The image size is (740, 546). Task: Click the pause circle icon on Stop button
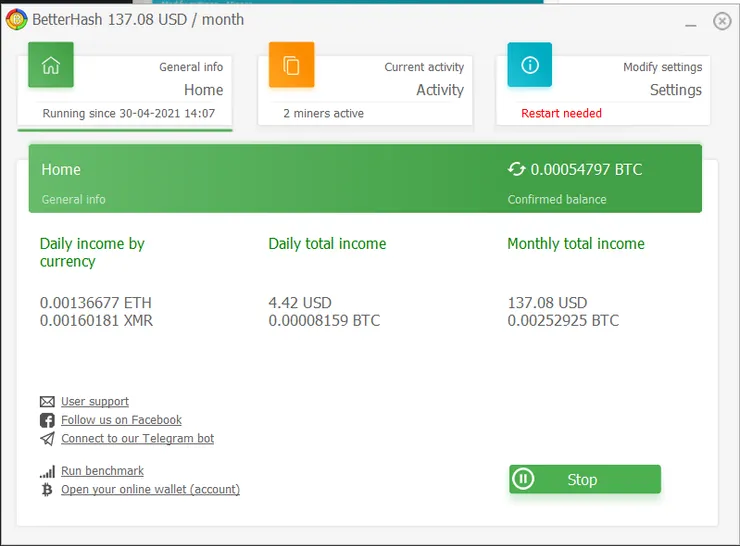coord(523,479)
